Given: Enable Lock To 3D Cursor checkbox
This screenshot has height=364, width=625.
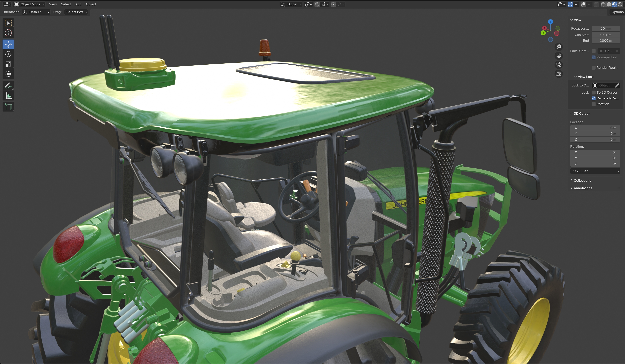Looking at the screenshot, I should pos(594,92).
